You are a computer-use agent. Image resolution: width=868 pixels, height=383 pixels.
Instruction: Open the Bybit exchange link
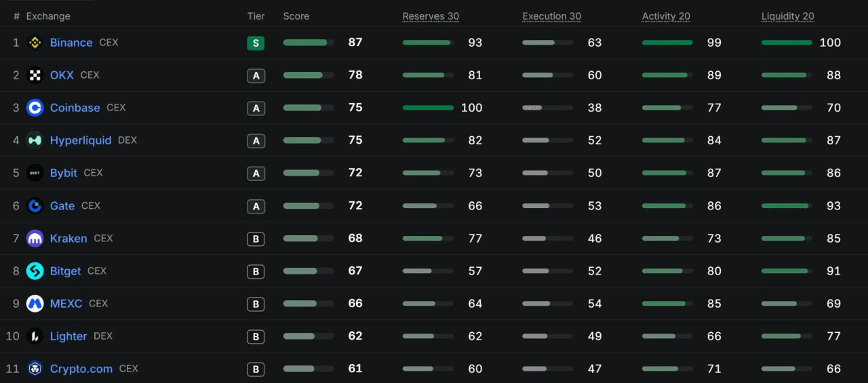click(x=64, y=173)
